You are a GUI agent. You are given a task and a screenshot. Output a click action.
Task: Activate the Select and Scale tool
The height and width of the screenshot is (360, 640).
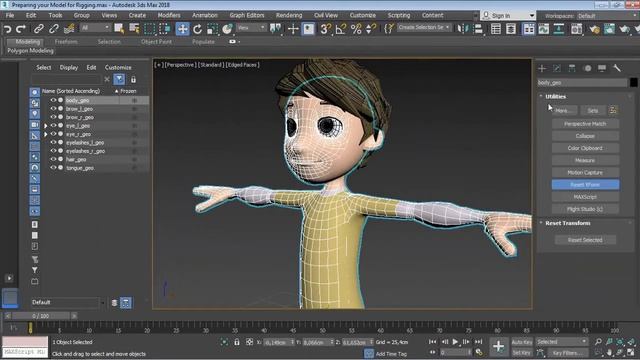[x=212, y=29]
